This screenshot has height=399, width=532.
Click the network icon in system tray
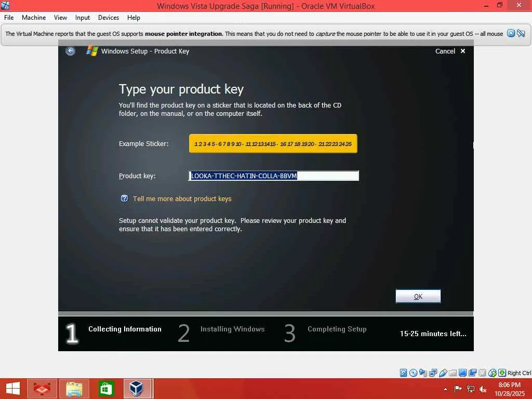coord(471,389)
